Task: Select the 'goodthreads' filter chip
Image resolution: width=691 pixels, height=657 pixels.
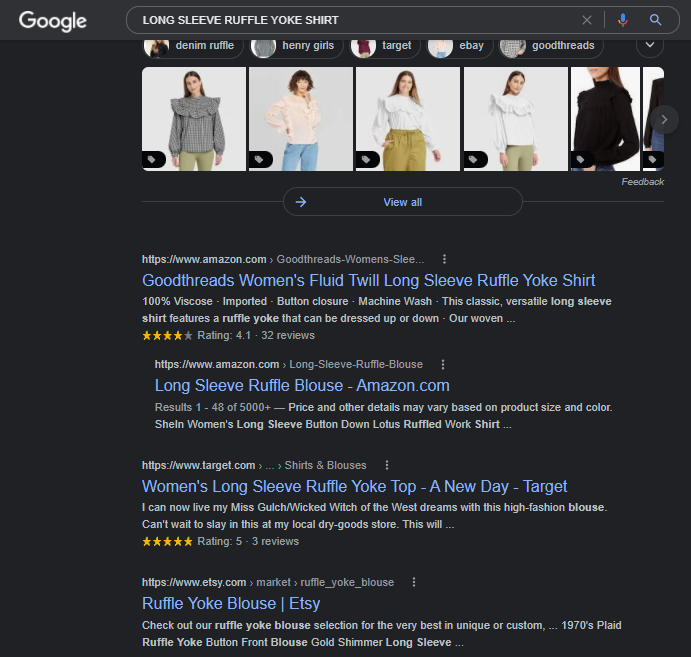Action: click(x=550, y=46)
